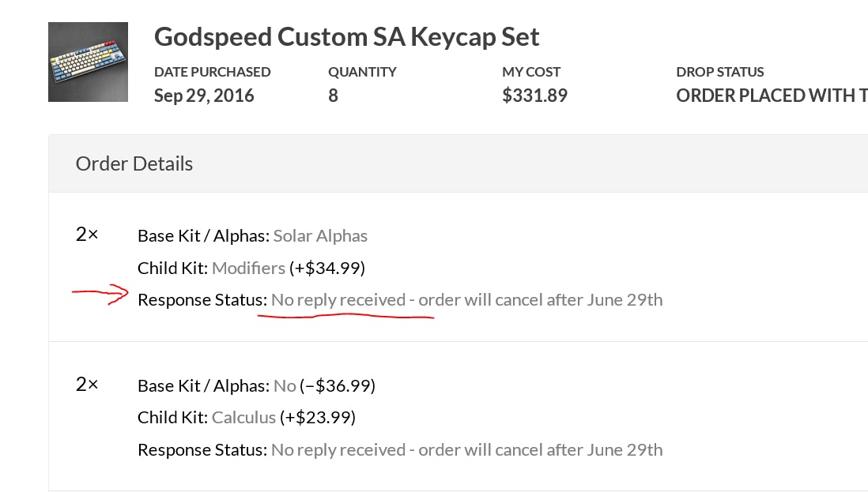
Task: Click the second No reply received status
Action: point(466,449)
